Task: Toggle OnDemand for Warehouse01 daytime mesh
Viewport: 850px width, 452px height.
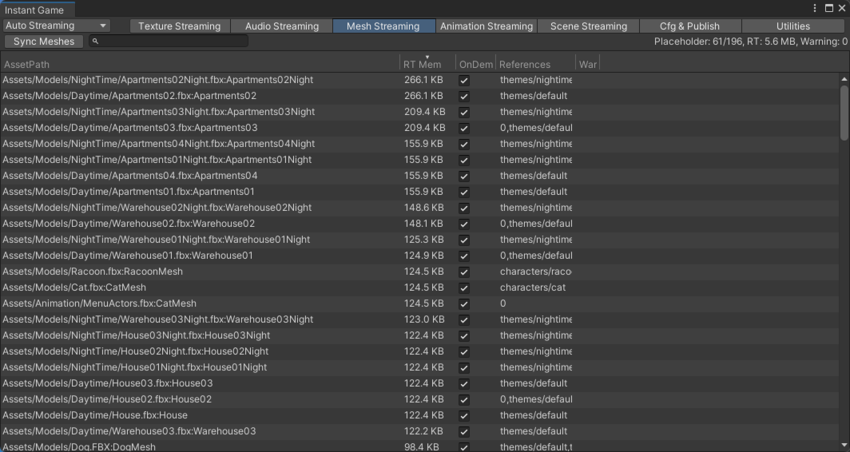Action: click(464, 255)
